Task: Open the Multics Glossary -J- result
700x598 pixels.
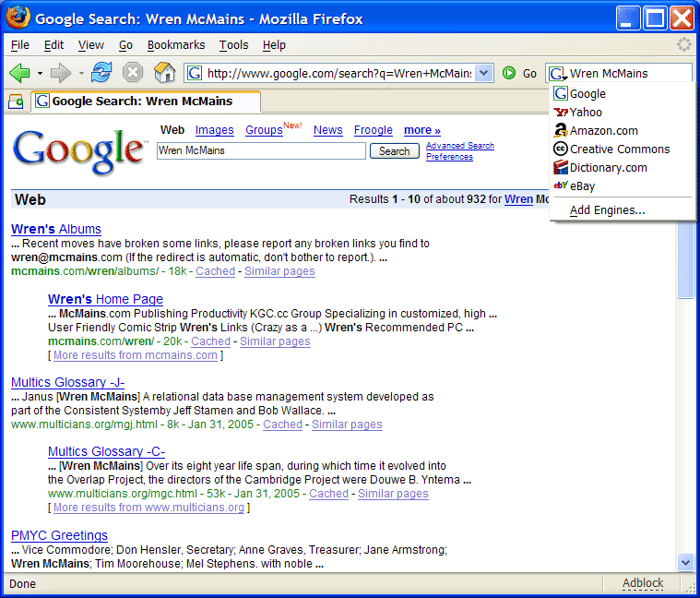Action: click(x=68, y=382)
